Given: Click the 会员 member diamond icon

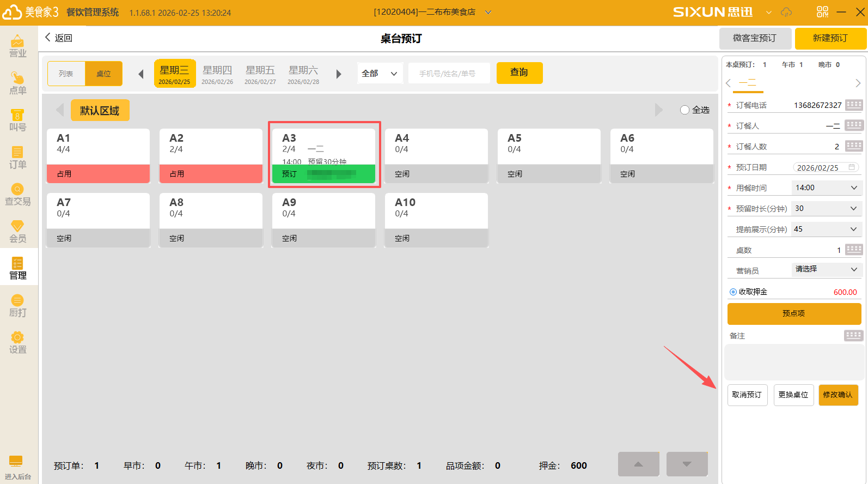Looking at the screenshot, I should (x=17, y=226).
